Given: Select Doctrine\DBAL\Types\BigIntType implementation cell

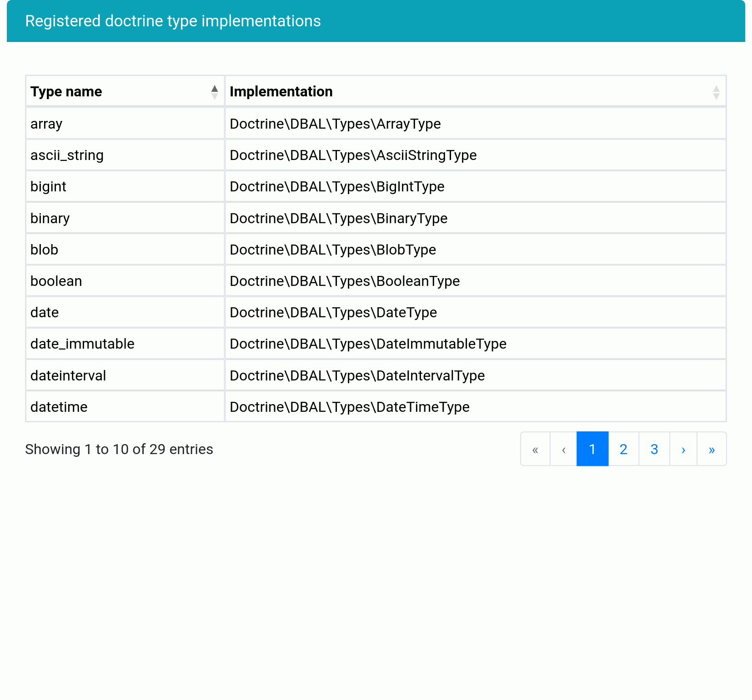Looking at the screenshot, I should point(476,186).
